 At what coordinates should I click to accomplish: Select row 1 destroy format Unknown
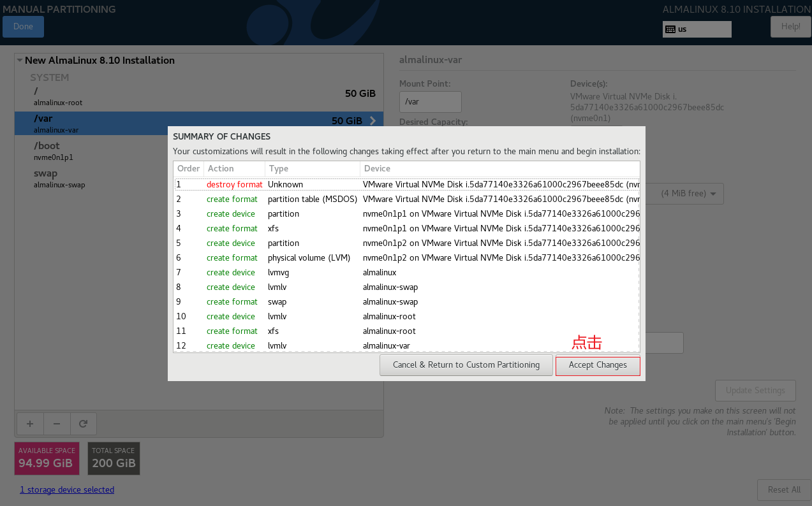[407, 184]
